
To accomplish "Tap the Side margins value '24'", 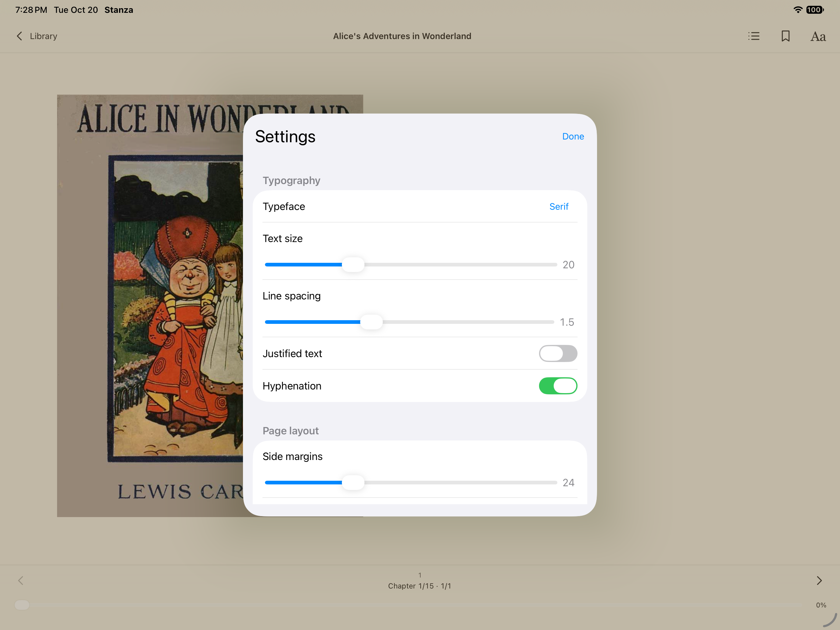I will tap(568, 483).
